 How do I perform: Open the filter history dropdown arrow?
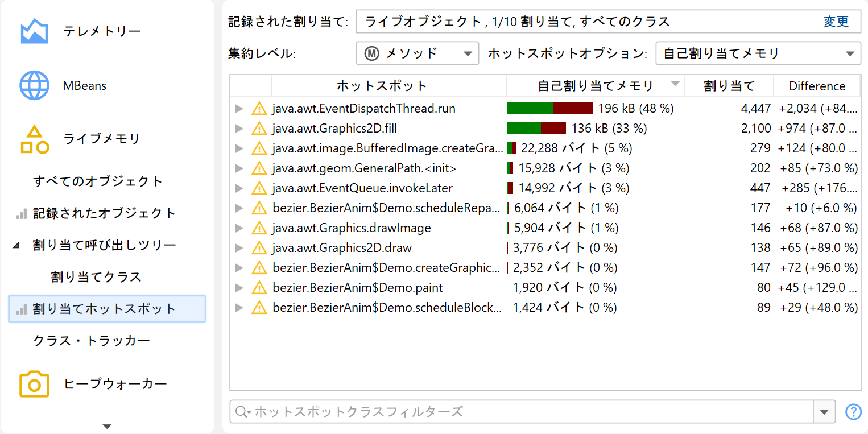pyautogui.click(x=824, y=412)
